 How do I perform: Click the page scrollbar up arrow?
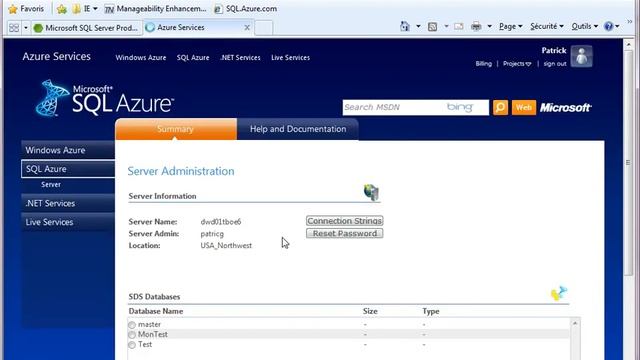[x=629, y=44]
